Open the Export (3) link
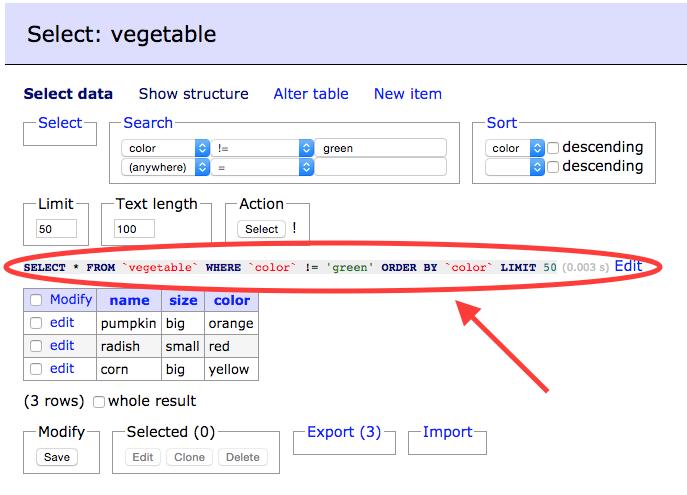The width and height of the screenshot is (687, 495). (343, 432)
